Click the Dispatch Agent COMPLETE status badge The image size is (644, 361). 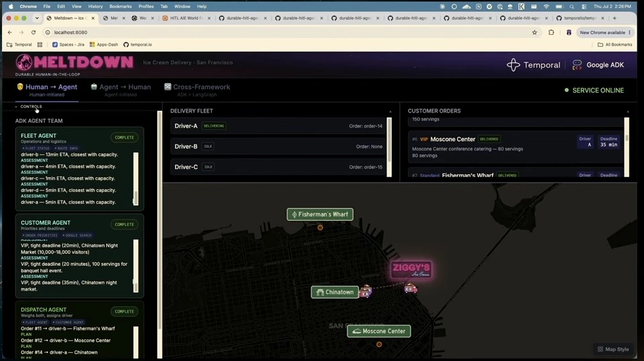125,312
